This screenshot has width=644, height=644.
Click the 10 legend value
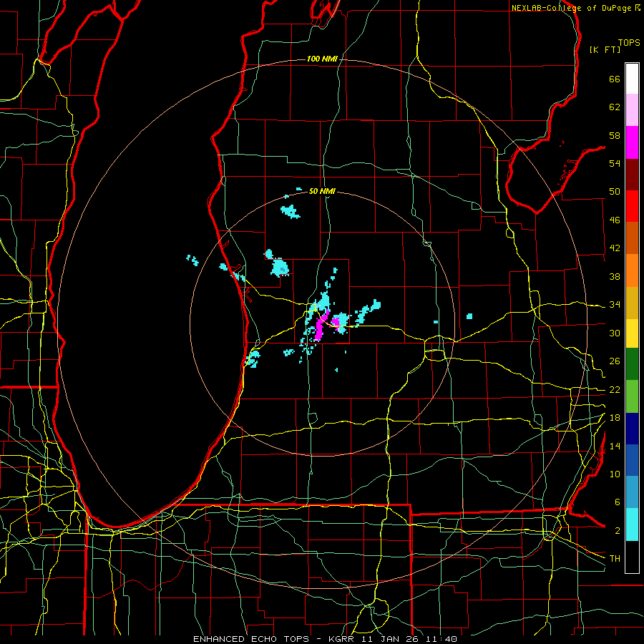click(x=615, y=474)
